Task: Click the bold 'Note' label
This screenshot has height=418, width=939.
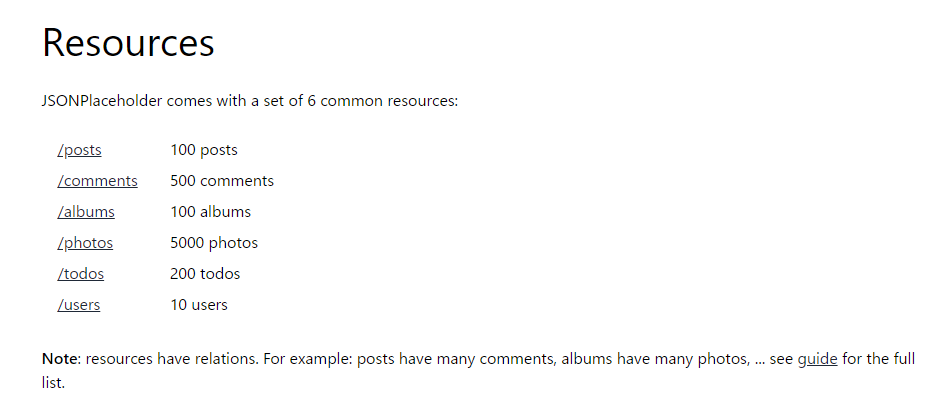Action: click(59, 359)
